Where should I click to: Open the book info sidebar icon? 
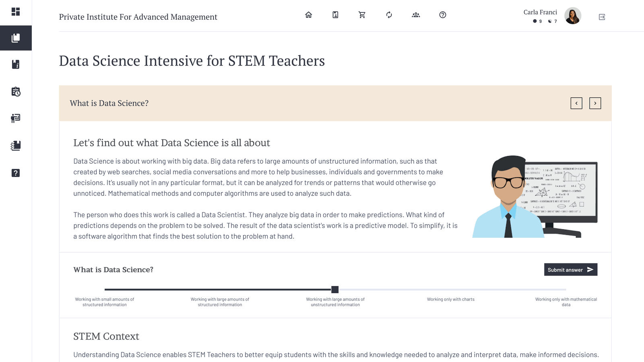(x=16, y=64)
